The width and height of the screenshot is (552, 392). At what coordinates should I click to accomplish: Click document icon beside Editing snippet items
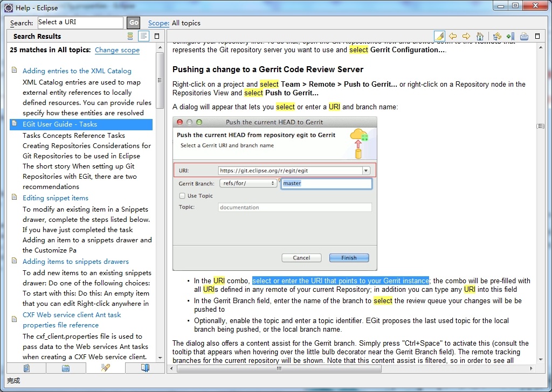(15, 197)
